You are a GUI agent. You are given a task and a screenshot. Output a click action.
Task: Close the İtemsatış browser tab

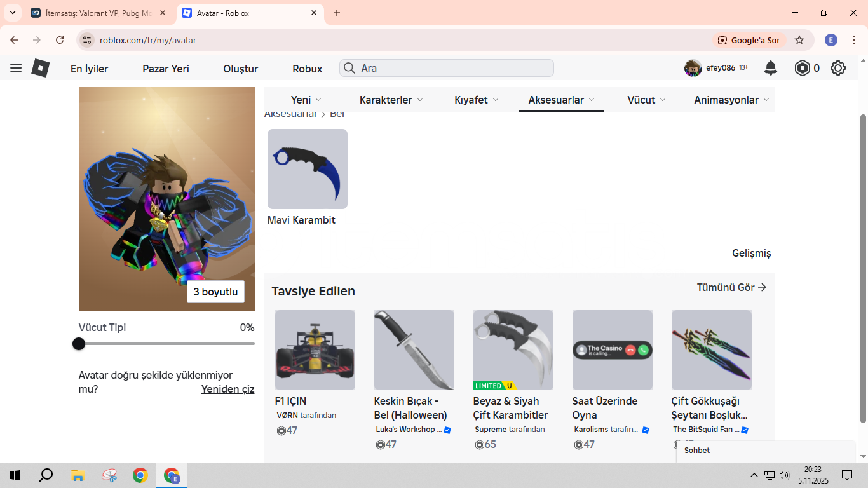coord(163,13)
